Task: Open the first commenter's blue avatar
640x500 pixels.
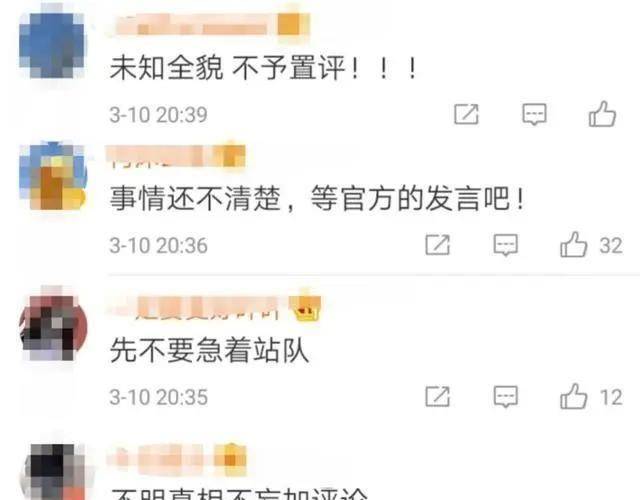Action: click(x=52, y=44)
